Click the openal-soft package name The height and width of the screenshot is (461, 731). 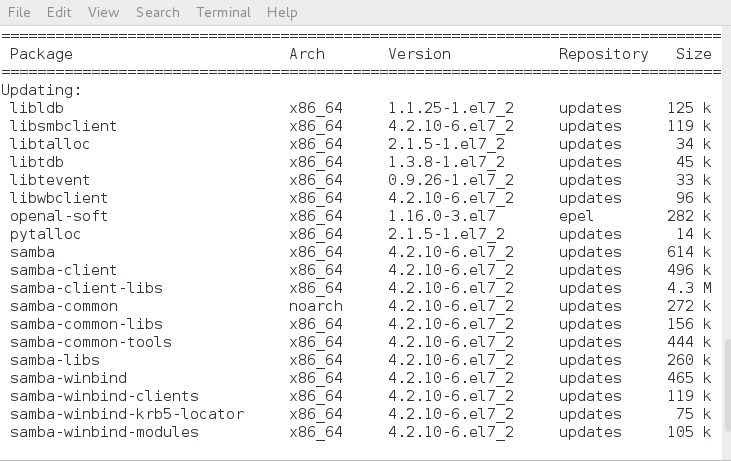[59, 216]
